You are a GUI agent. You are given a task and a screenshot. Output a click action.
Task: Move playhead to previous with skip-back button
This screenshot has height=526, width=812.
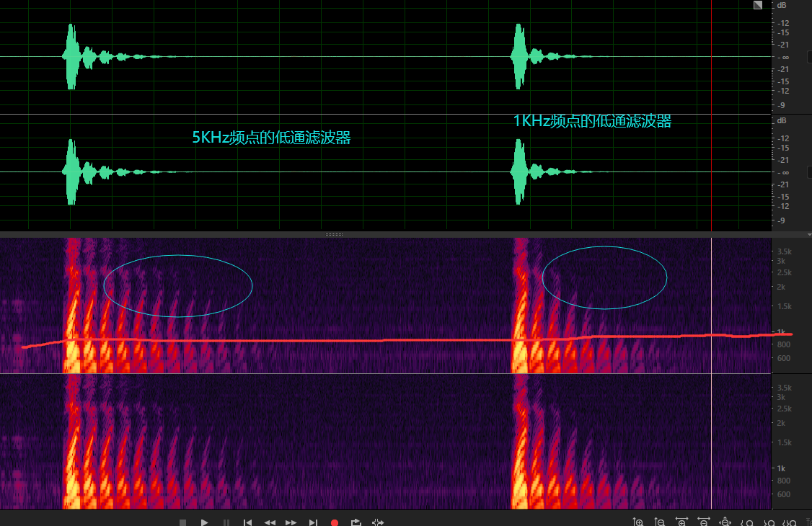click(x=247, y=523)
